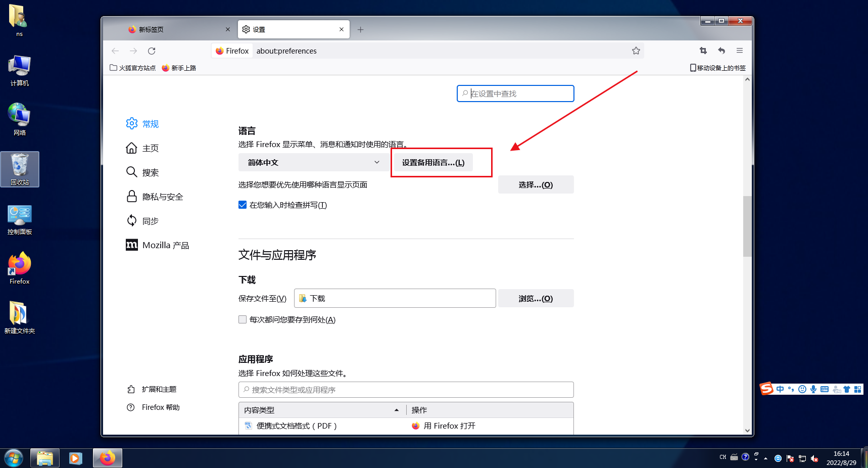Click the system tray volume icon

click(814, 458)
